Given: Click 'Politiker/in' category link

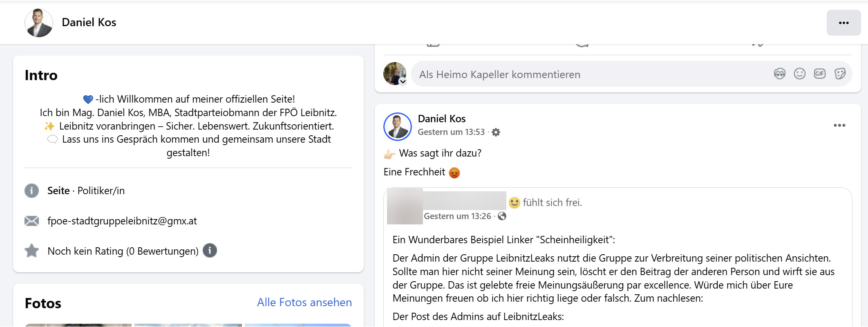Looking at the screenshot, I should click(x=101, y=191).
